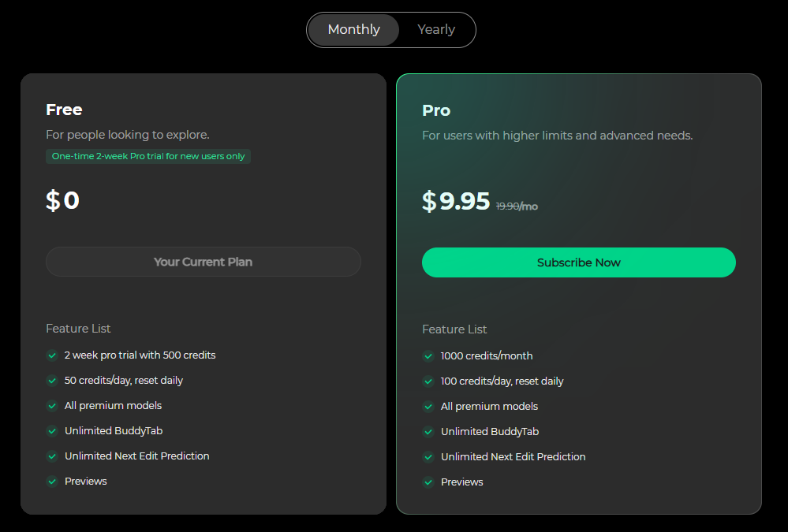This screenshot has width=788, height=532.
Task: Click the One-time 2-week Pro trial badge
Action: click(148, 156)
